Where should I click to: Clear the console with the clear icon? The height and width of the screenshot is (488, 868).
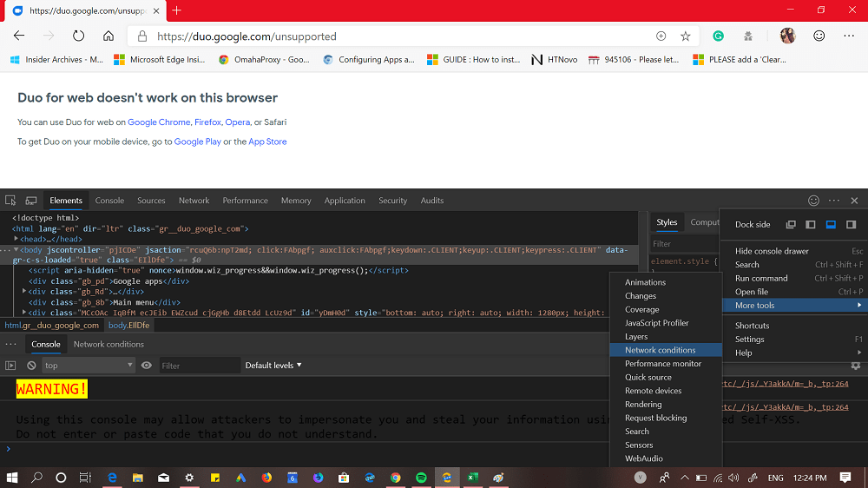(31, 365)
